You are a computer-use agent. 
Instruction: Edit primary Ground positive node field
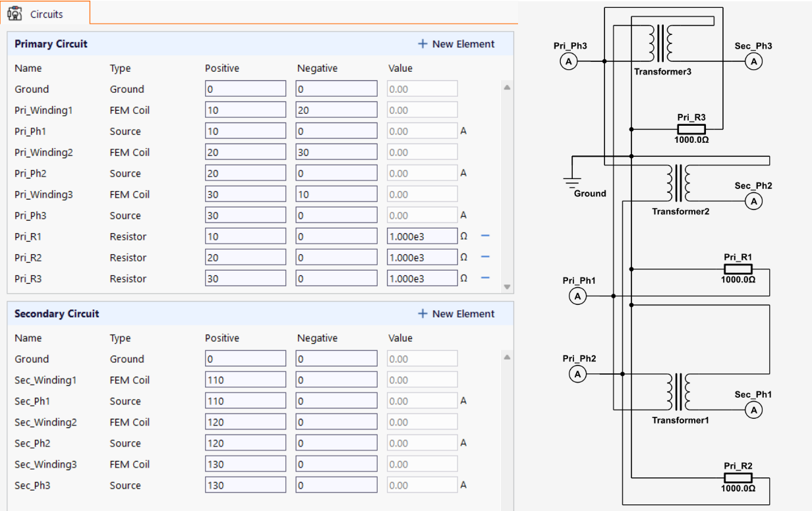[246, 89]
